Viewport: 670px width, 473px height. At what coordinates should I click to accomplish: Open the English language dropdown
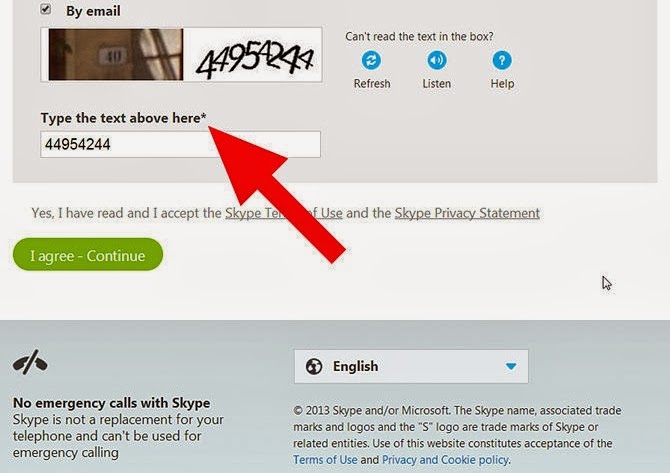411,366
